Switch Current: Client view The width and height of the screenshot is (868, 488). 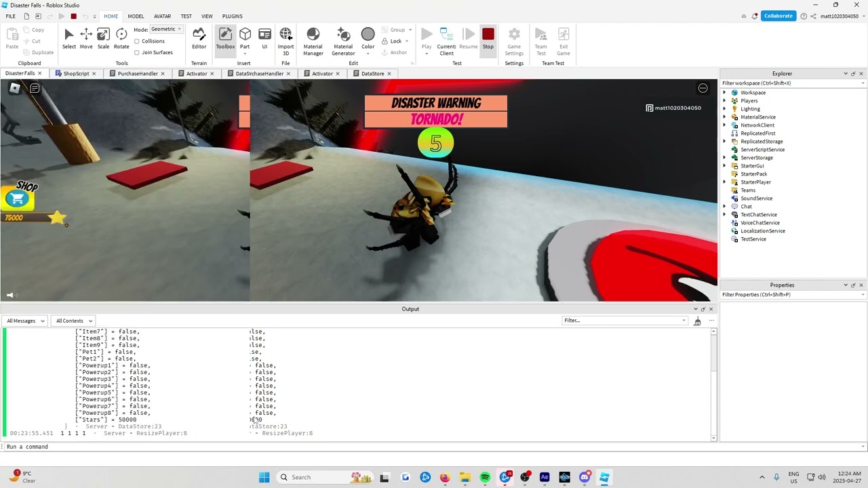click(x=446, y=41)
